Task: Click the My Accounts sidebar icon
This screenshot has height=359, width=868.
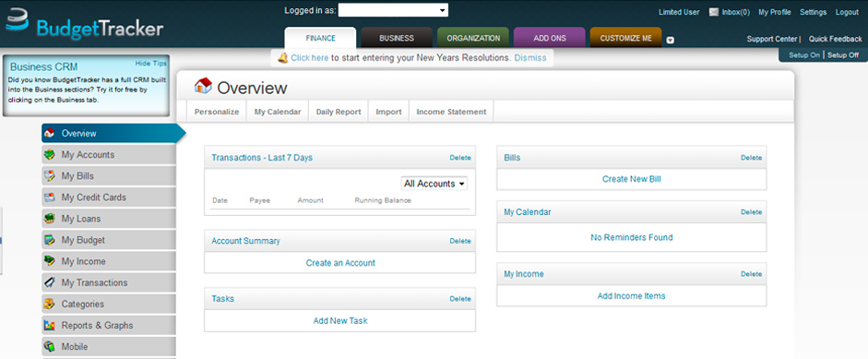Action: point(49,154)
